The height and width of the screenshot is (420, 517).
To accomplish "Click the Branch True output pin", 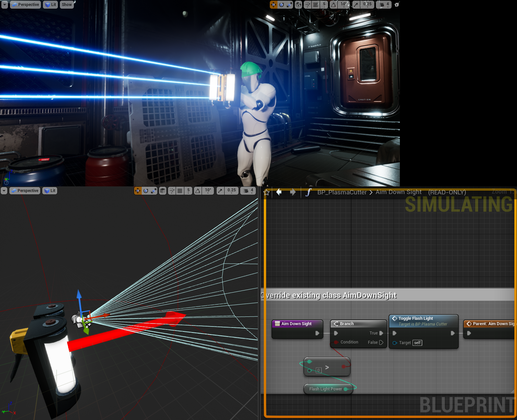I will (381, 333).
